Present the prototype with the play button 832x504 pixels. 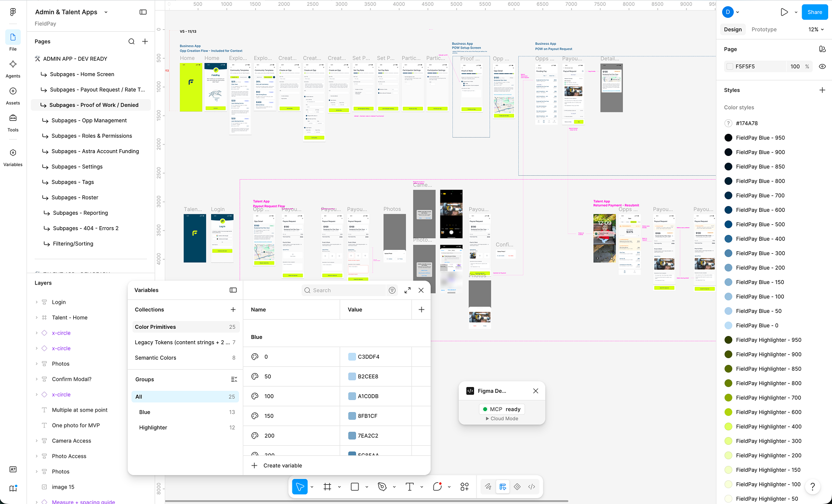click(x=784, y=12)
